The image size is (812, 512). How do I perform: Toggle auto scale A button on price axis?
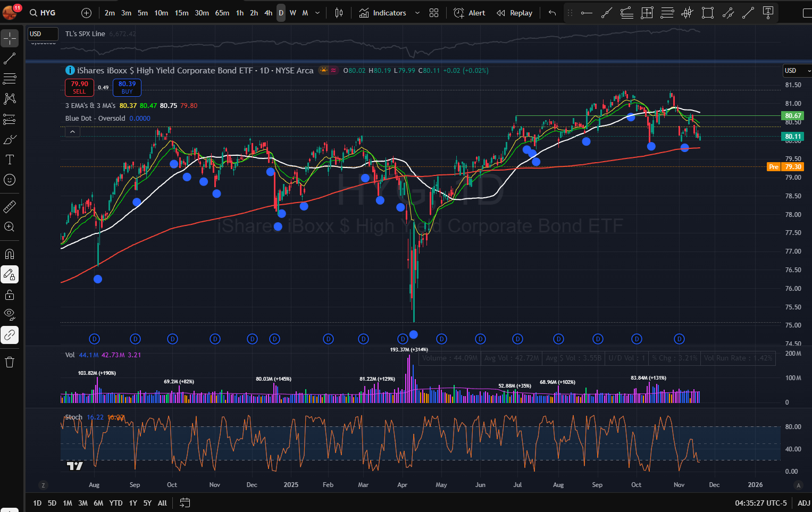pyautogui.click(x=798, y=485)
